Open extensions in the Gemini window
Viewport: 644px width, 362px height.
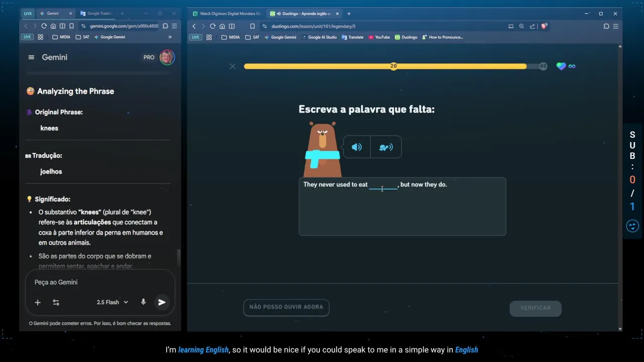[x=166, y=26]
